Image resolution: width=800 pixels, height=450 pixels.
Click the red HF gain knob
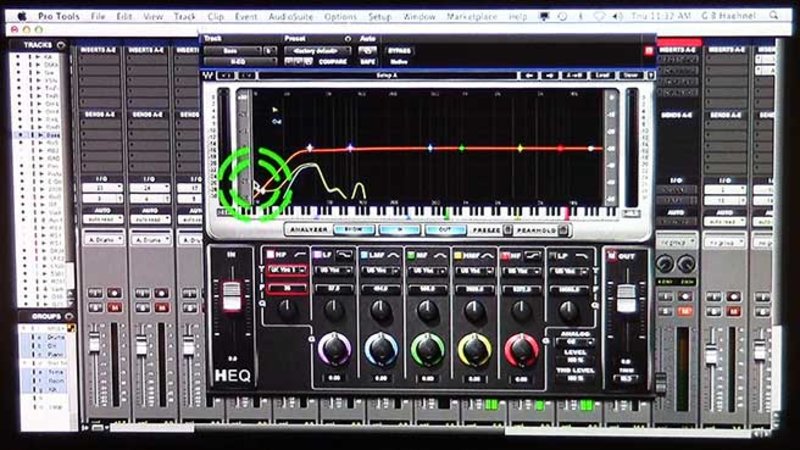click(521, 350)
